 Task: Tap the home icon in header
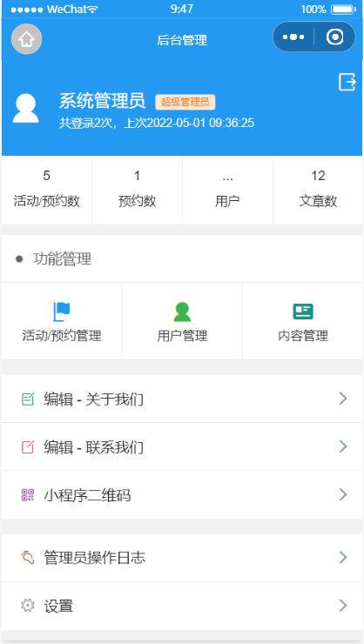26,39
